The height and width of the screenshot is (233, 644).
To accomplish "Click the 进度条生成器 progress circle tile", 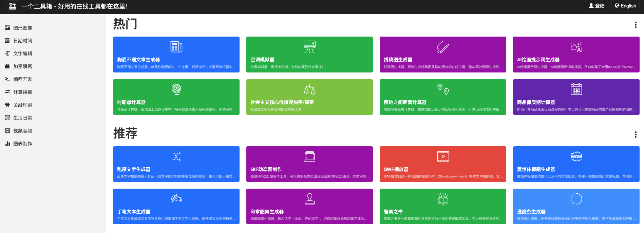I will pos(576,199).
